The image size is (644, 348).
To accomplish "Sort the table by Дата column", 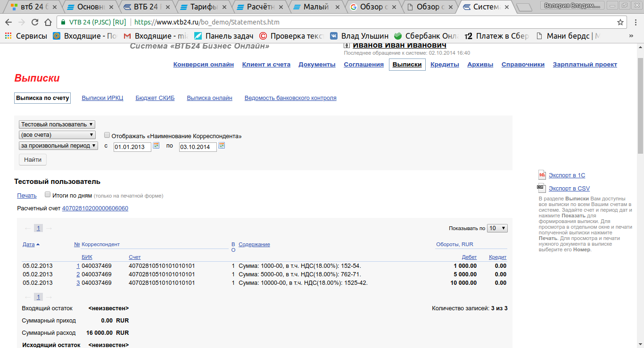I will coord(29,244).
